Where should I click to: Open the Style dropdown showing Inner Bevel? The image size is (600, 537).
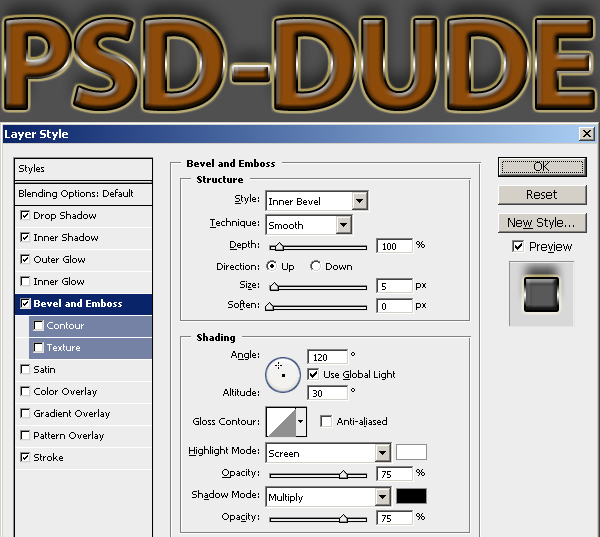317,201
